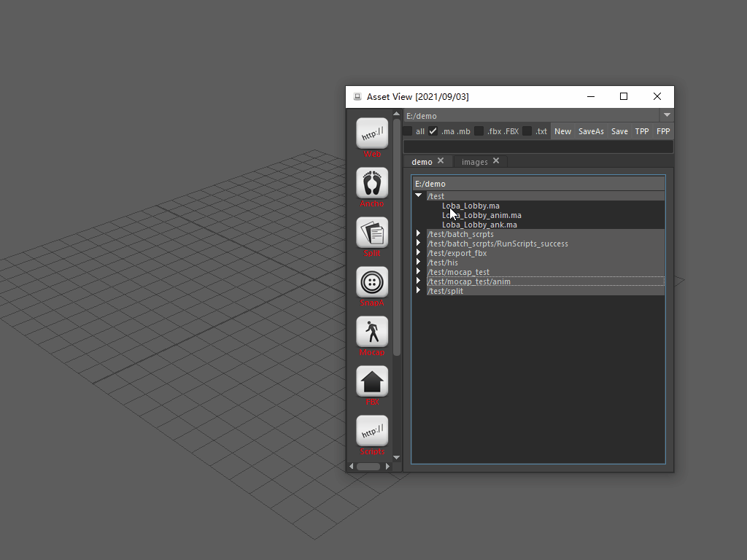Screen dimensions: 747x560
Task: Click the Web http icon
Action: point(372,133)
